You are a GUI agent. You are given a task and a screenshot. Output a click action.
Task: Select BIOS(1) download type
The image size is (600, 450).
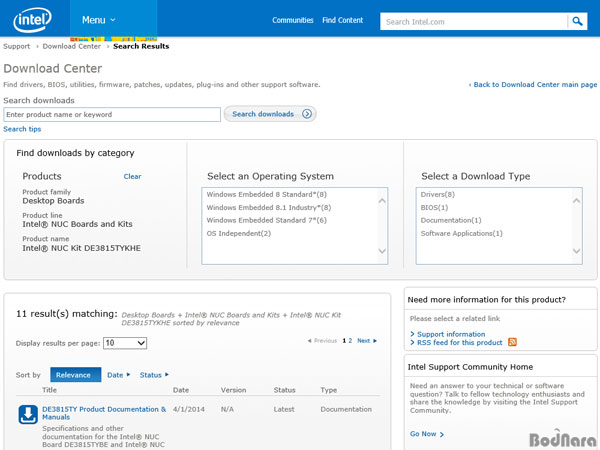pos(434,207)
